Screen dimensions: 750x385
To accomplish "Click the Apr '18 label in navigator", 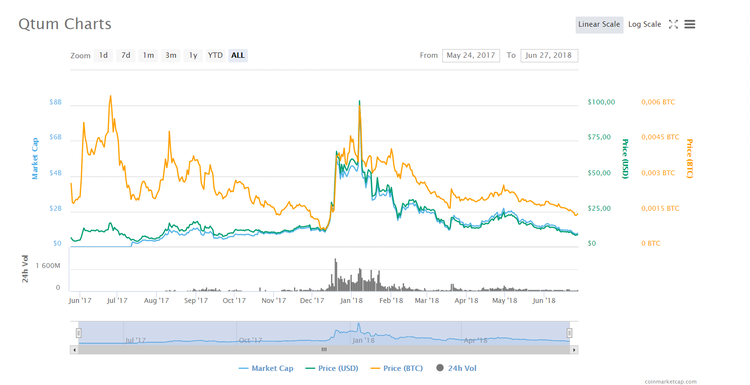I will pyautogui.click(x=475, y=341).
